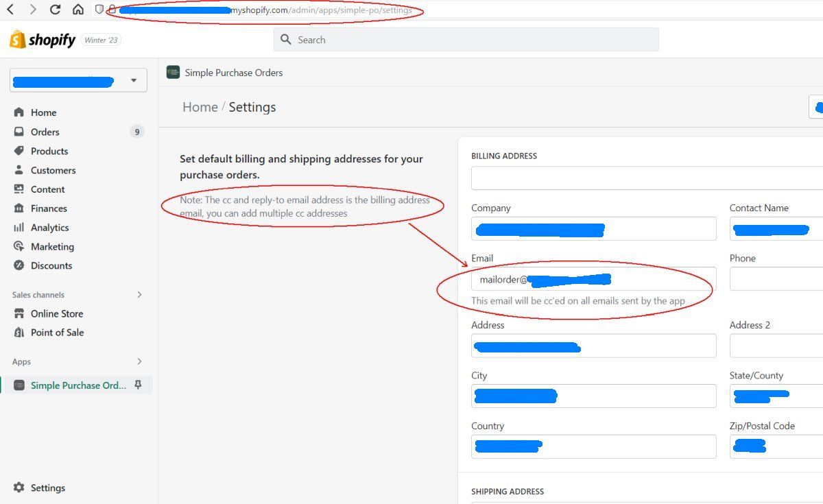Click the Settings gear icon
This screenshot has height=504, width=823.
click(19, 488)
